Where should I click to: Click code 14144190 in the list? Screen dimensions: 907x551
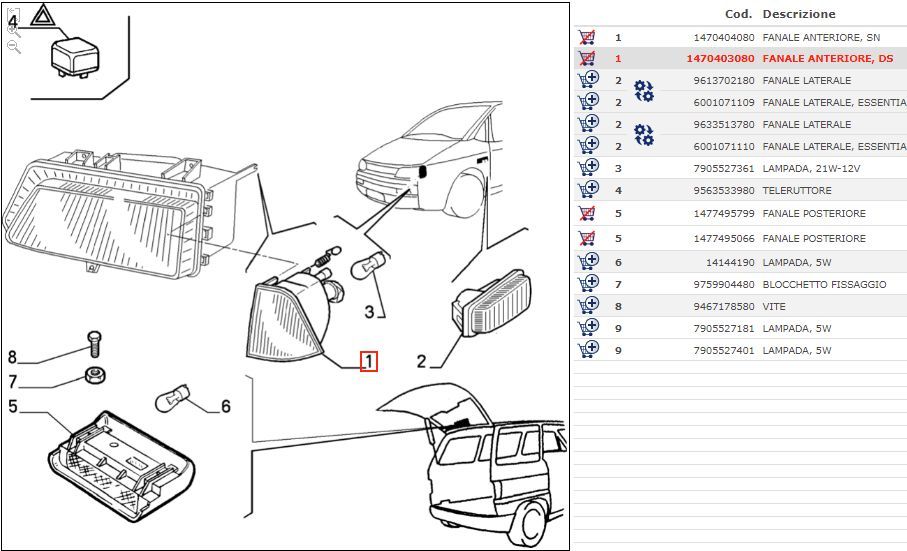click(x=730, y=262)
